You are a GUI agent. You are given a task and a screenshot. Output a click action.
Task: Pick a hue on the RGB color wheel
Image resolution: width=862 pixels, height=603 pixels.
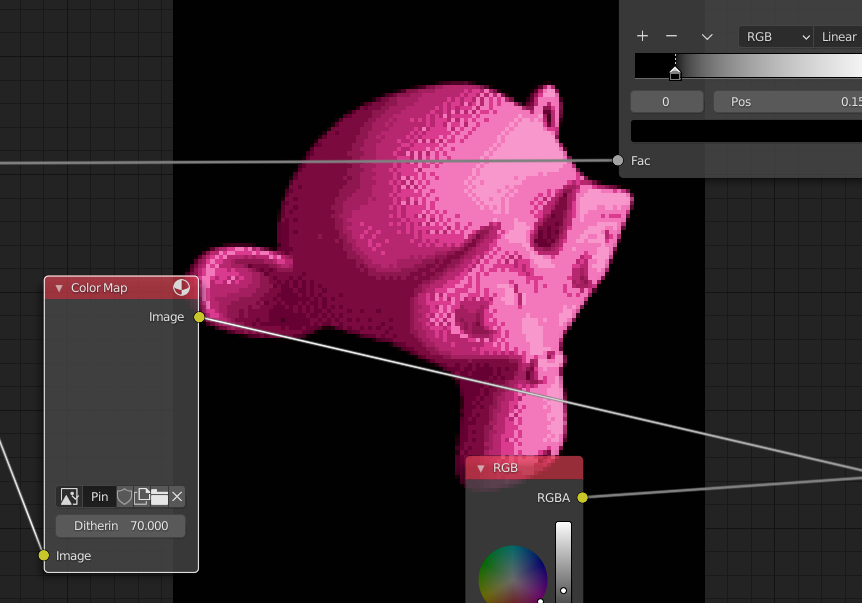(513, 574)
